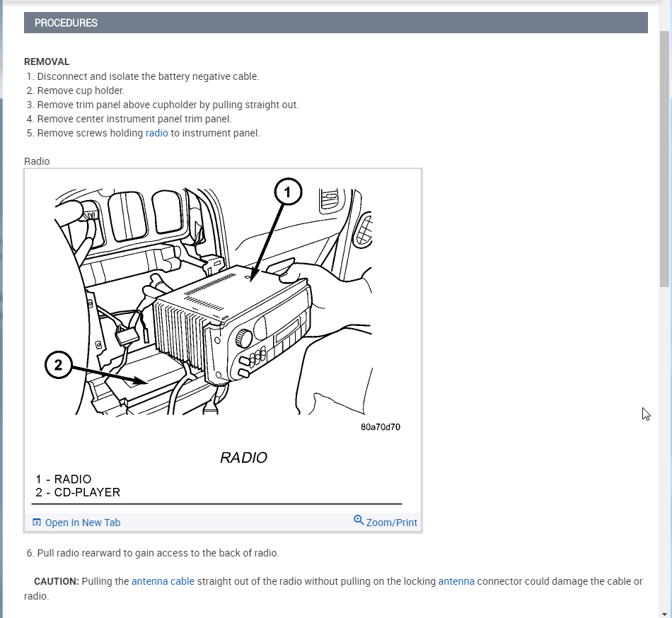Click legend entry '1 - RADIO'
Screen dimensions: 672x618
click(64, 479)
